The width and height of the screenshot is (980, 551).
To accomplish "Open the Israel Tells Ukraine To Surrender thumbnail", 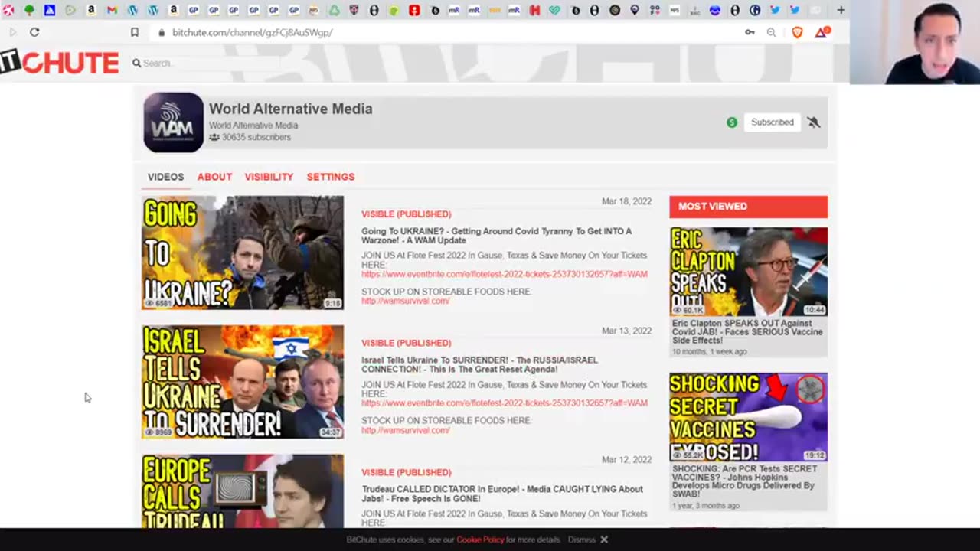I will (243, 382).
